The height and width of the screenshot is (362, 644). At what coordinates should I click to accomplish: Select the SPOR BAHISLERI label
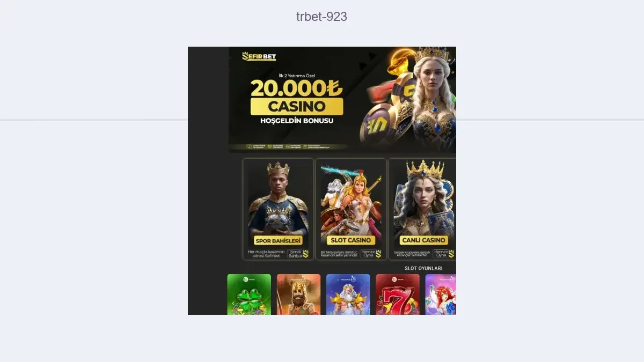(278, 241)
